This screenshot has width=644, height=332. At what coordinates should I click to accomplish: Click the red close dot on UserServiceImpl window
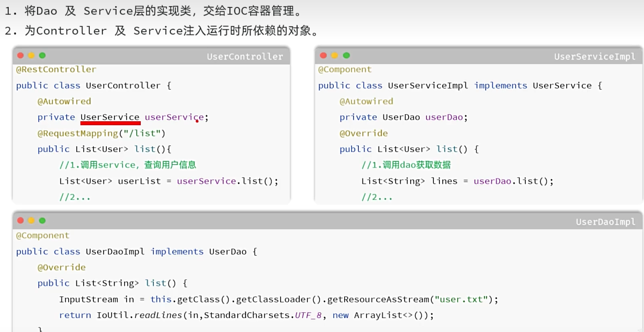pyautogui.click(x=323, y=55)
